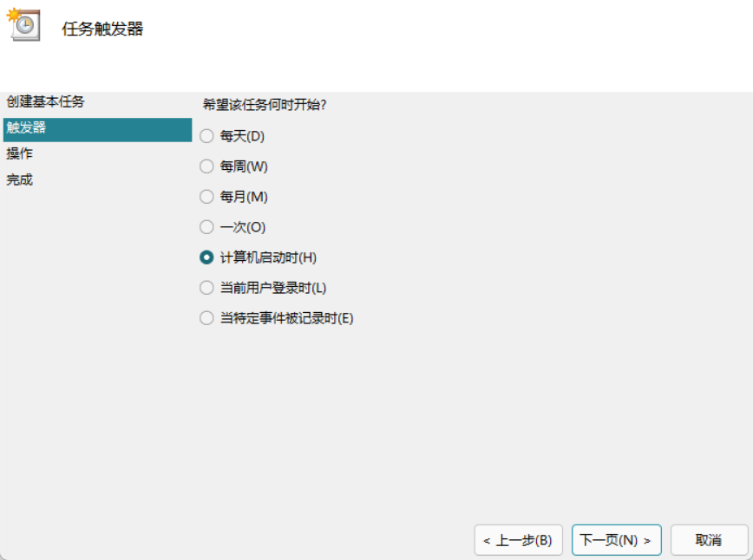The image size is (753, 560).
Task: Click the 上一步(B) back button
Action: 518,540
